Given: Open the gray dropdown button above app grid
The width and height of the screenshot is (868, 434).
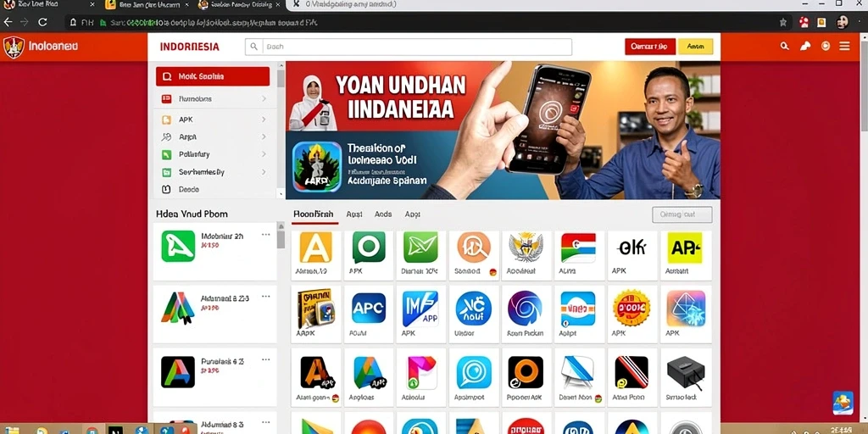Looking at the screenshot, I should (x=682, y=214).
